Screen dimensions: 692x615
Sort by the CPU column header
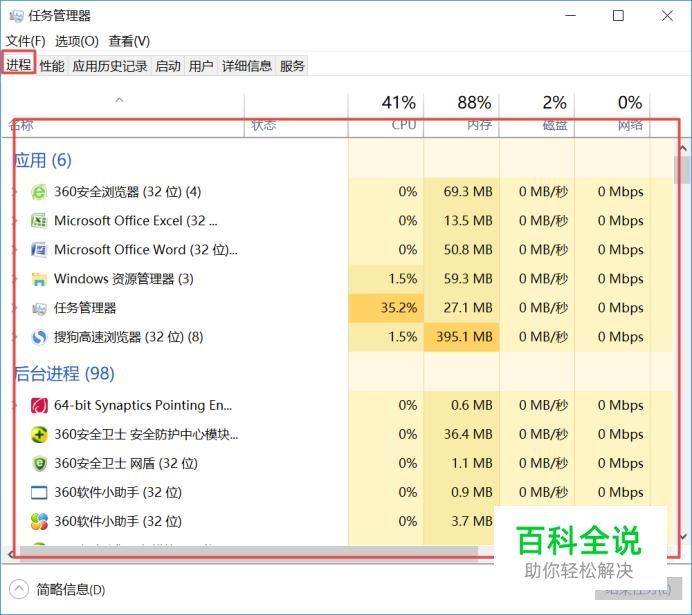coord(386,114)
